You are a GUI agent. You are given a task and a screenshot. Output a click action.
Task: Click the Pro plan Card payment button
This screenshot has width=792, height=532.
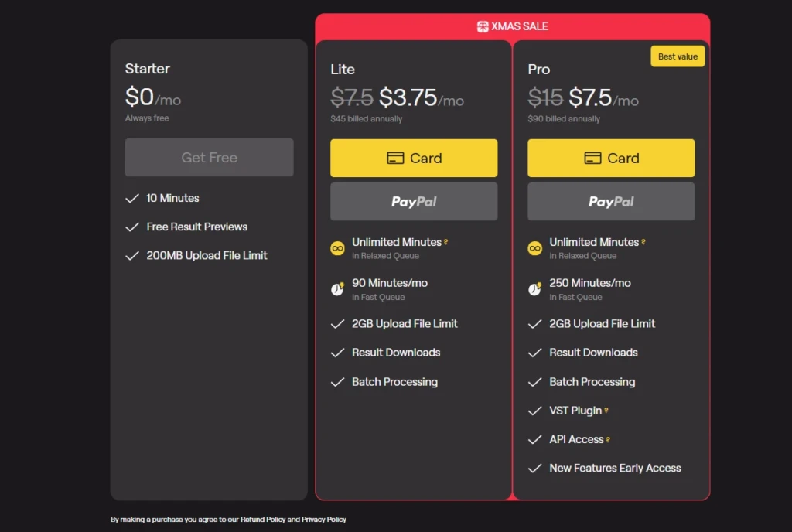[x=611, y=158]
